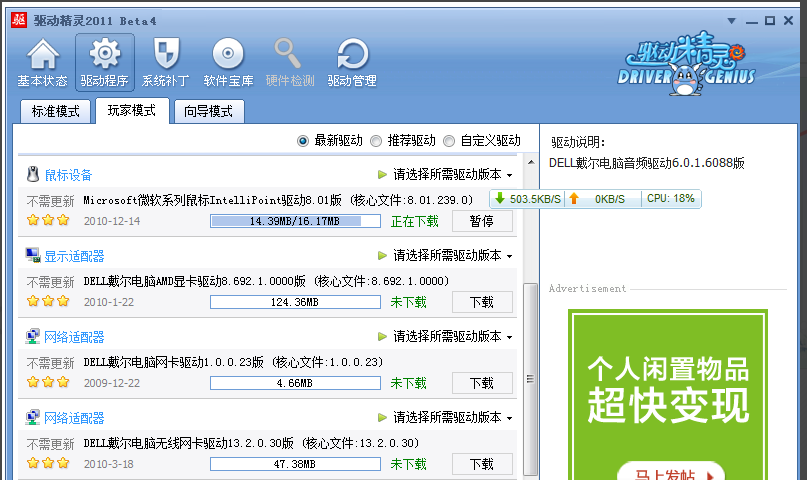Click the mouse driver download progress bar
Screen dimensions: 807x480
[x=295, y=221]
